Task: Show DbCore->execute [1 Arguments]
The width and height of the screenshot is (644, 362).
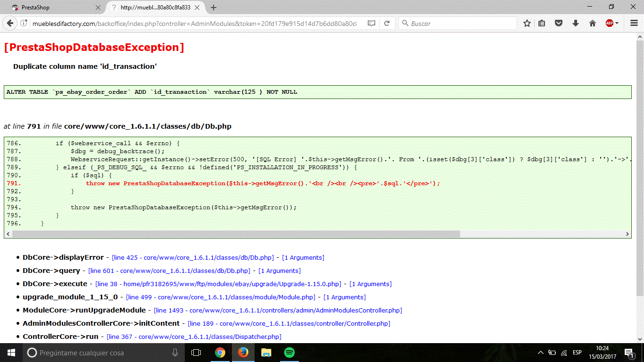Action: coord(371,284)
